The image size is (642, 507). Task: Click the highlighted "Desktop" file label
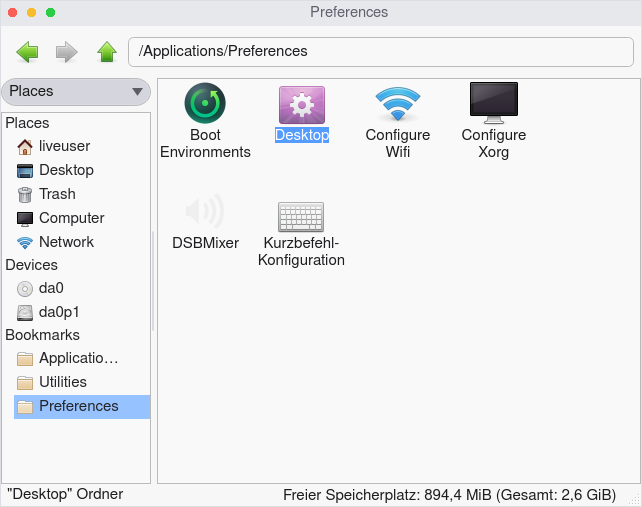[x=302, y=135]
